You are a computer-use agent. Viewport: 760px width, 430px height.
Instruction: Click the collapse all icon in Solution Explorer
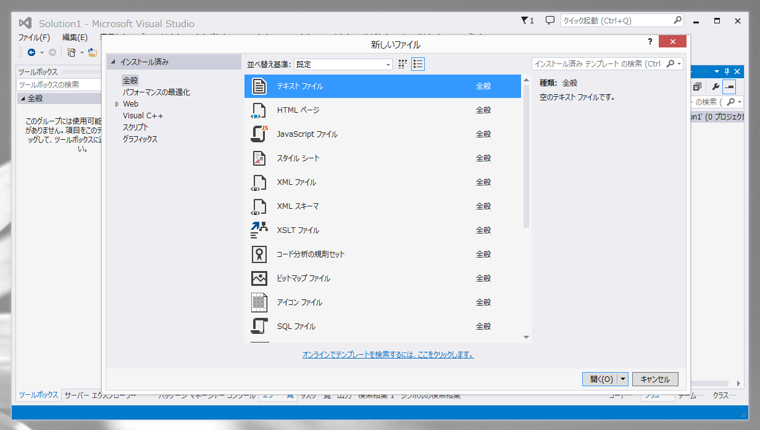click(697, 87)
